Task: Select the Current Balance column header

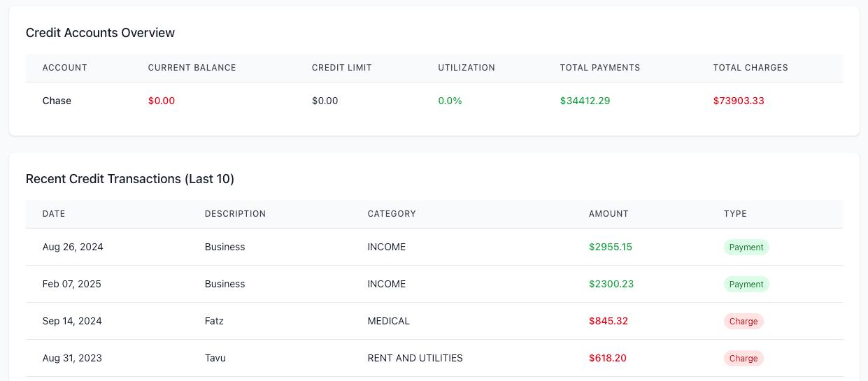Action: point(192,68)
